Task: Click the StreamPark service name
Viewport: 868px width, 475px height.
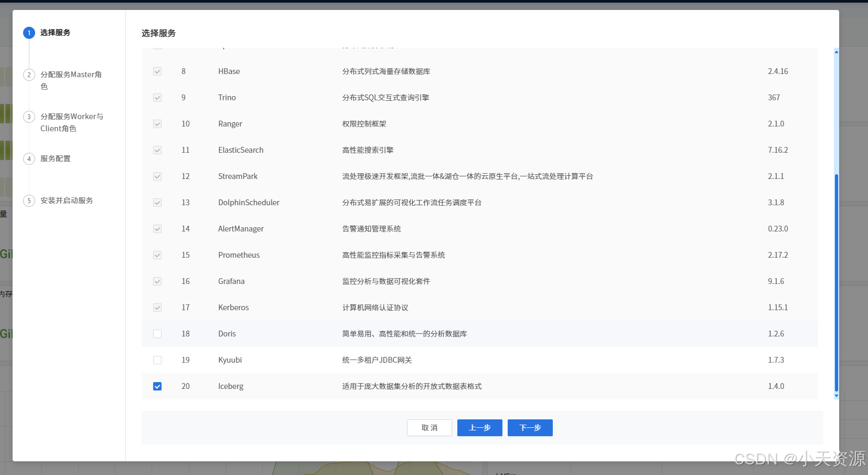Action: [x=238, y=176]
